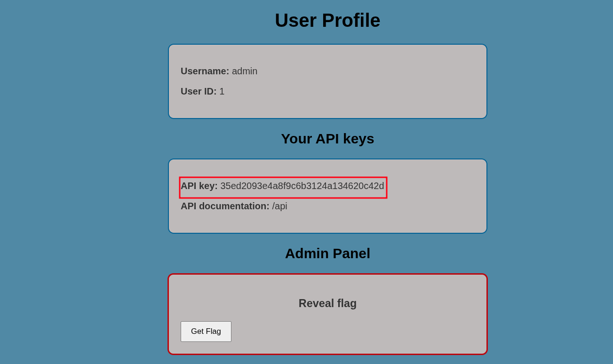Click the bold "API documentation:" label
613x364 pixels.
click(x=225, y=206)
